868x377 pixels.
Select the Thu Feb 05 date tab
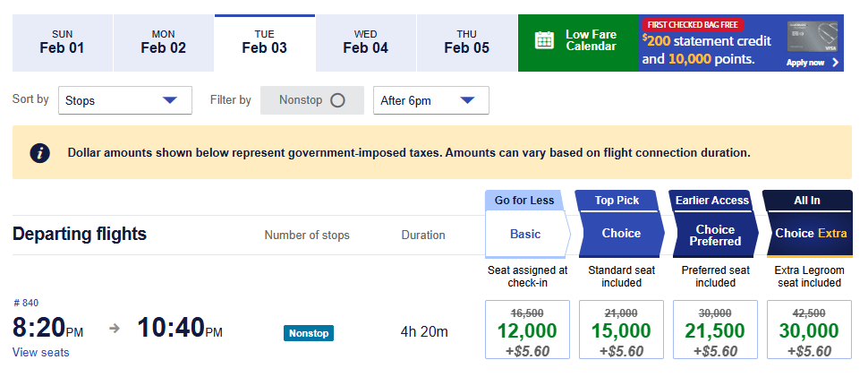tap(466, 43)
